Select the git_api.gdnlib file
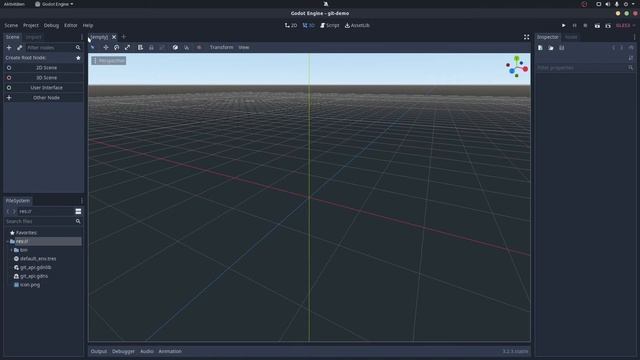Image resolution: width=640 pixels, height=360 pixels. (36, 268)
